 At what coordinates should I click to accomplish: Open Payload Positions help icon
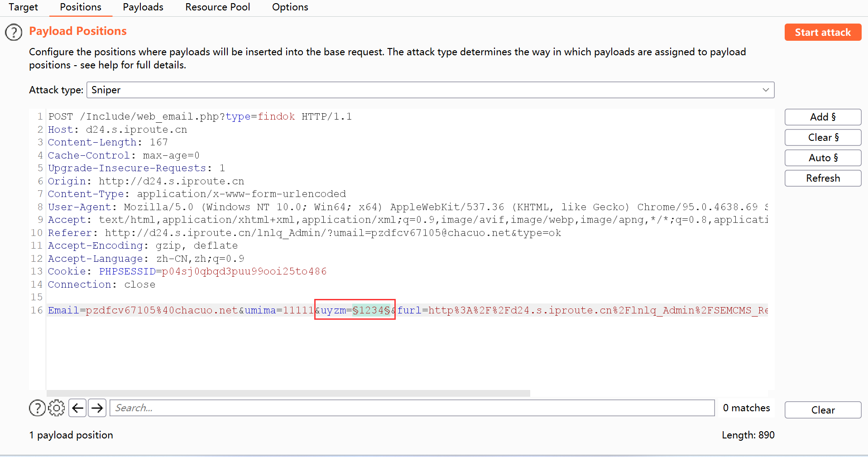pos(14,32)
